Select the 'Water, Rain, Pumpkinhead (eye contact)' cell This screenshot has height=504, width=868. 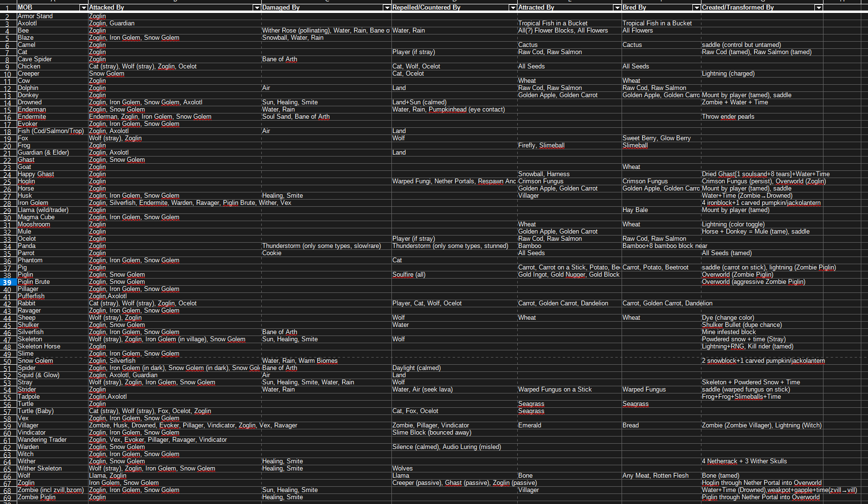(454, 110)
